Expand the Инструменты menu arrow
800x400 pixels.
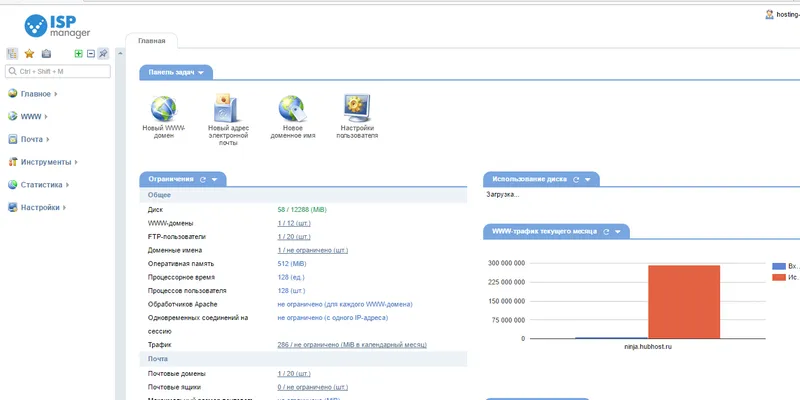(x=76, y=162)
